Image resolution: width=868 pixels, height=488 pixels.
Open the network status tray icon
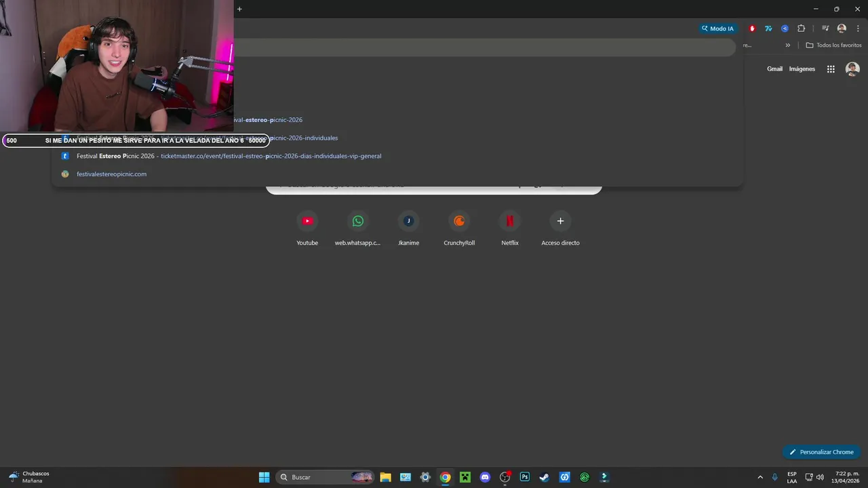pyautogui.click(x=809, y=477)
